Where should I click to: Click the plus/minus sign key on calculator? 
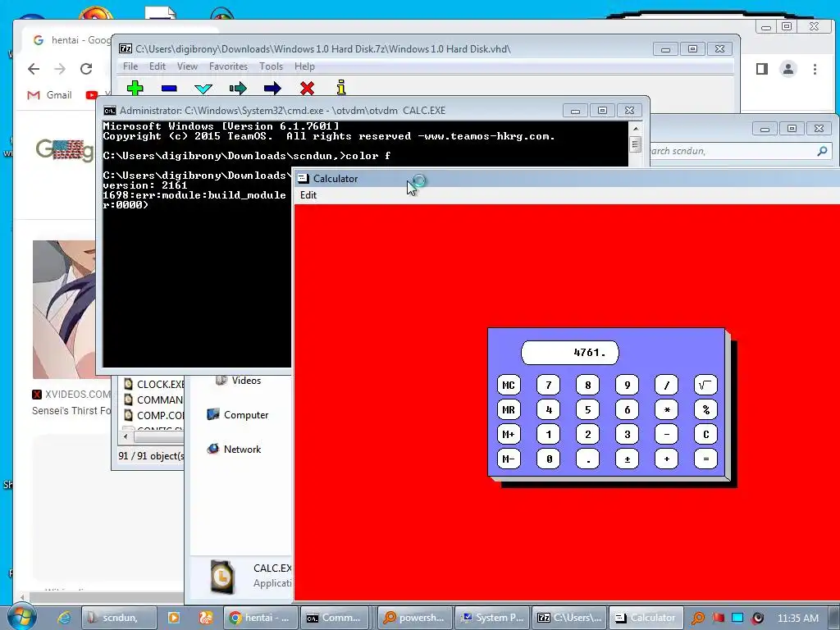pyautogui.click(x=627, y=459)
